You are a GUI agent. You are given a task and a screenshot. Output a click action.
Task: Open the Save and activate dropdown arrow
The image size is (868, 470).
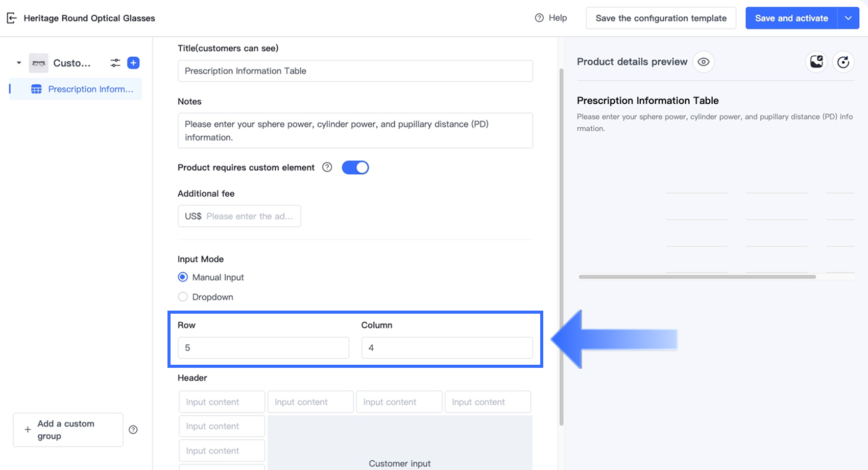[848, 18]
